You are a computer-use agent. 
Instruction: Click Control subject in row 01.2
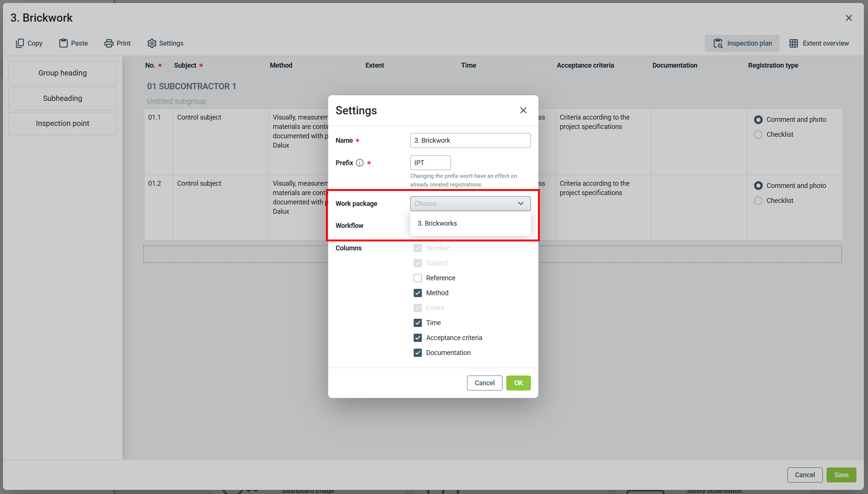[x=199, y=183]
